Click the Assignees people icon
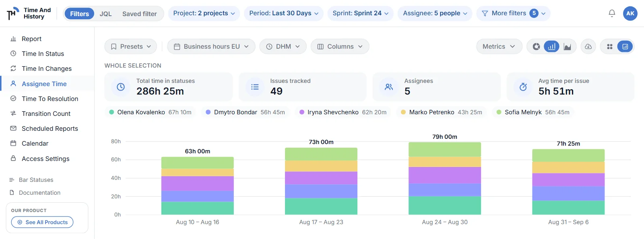 [389, 87]
